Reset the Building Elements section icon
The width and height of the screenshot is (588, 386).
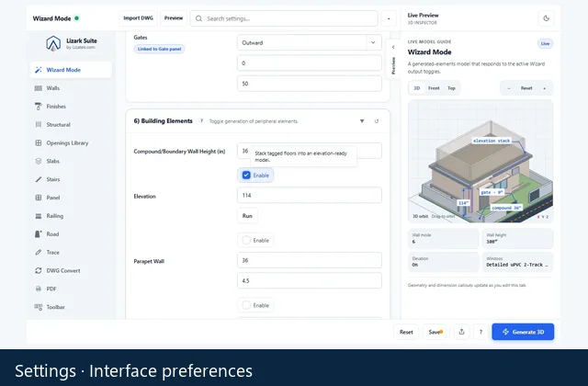pyautogui.click(x=377, y=121)
